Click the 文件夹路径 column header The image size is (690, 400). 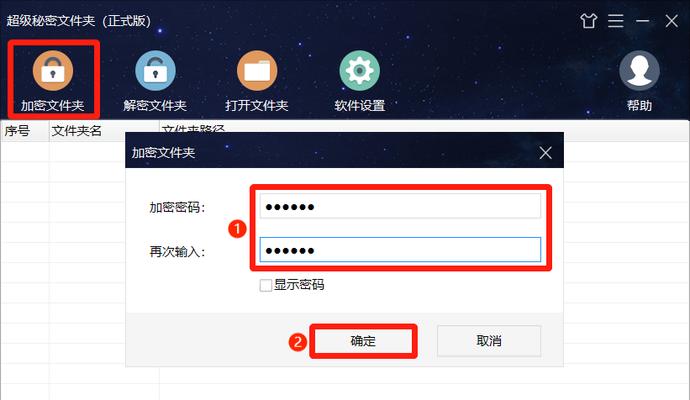194,129
